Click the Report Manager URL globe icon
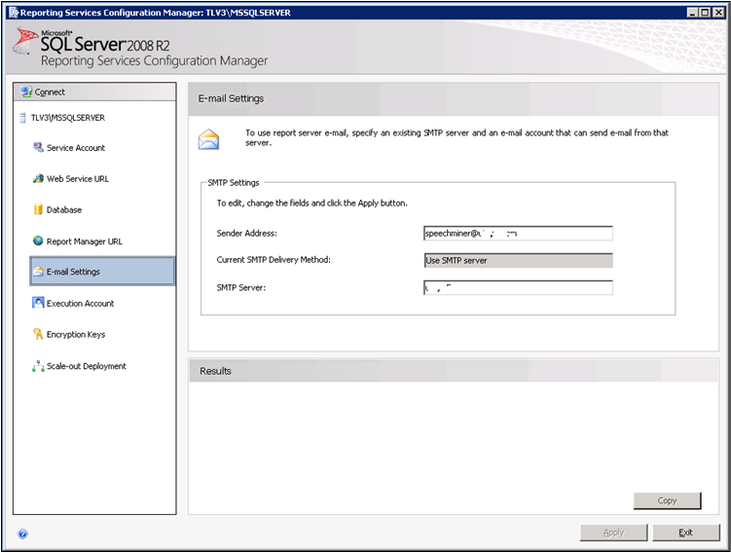Viewport: 731px width, 553px height. 38,241
